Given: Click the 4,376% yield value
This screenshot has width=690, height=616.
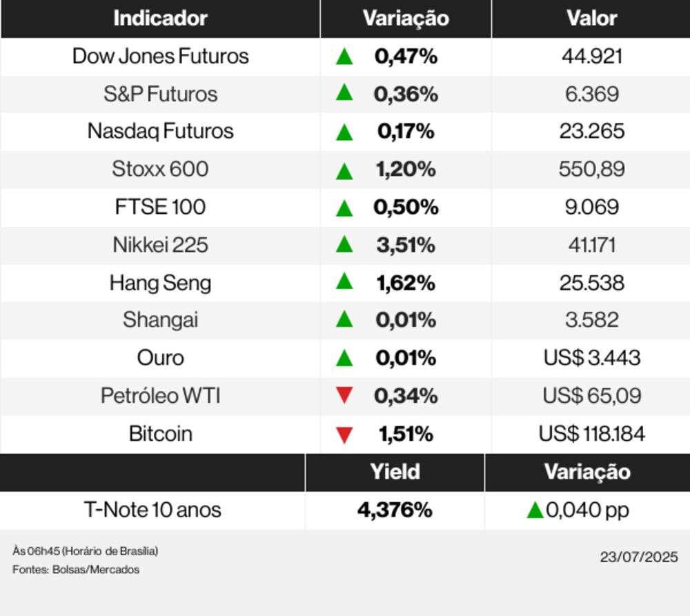Looking at the screenshot, I should point(395,510).
